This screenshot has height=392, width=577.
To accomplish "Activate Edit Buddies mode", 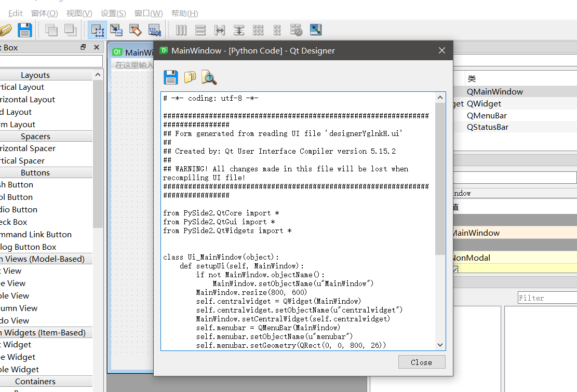I will (136, 30).
